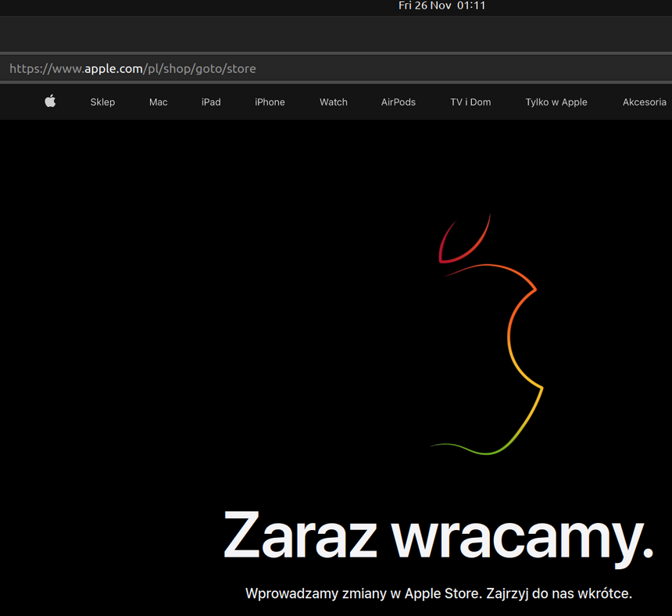Select AirPods in the navigation bar
Viewport: 672px width, 616px height.
pos(399,102)
